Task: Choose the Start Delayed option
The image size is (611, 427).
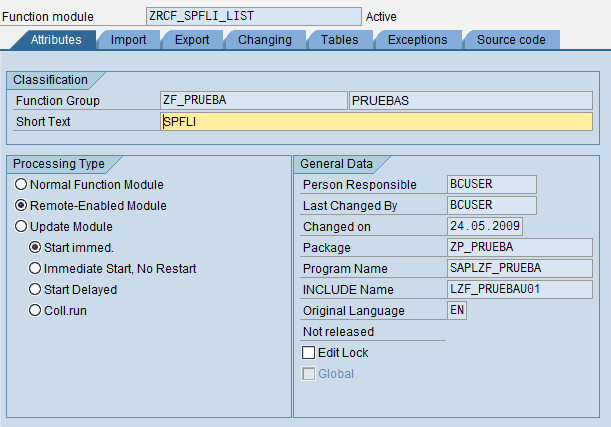Action: pyautogui.click(x=35, y=289)
